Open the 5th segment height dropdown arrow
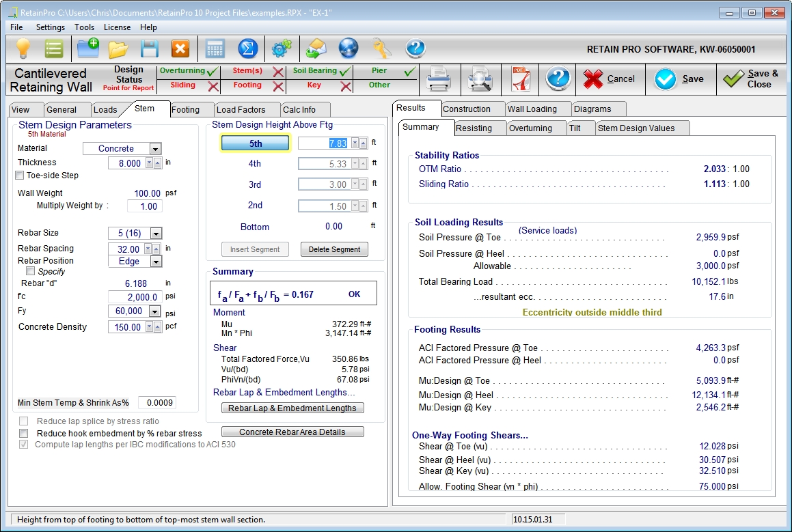The image size is (792, 532). 355,143
